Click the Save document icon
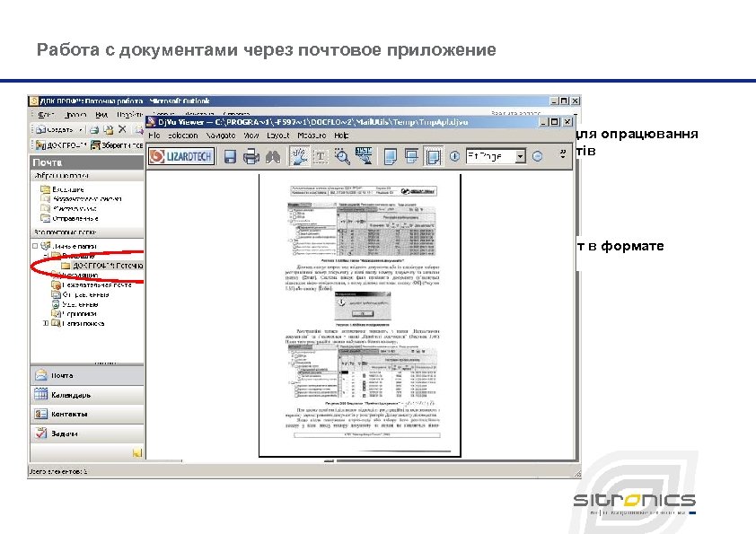Image resolution: width=756 pixels, height=534 pixels. tap(232, 154)
